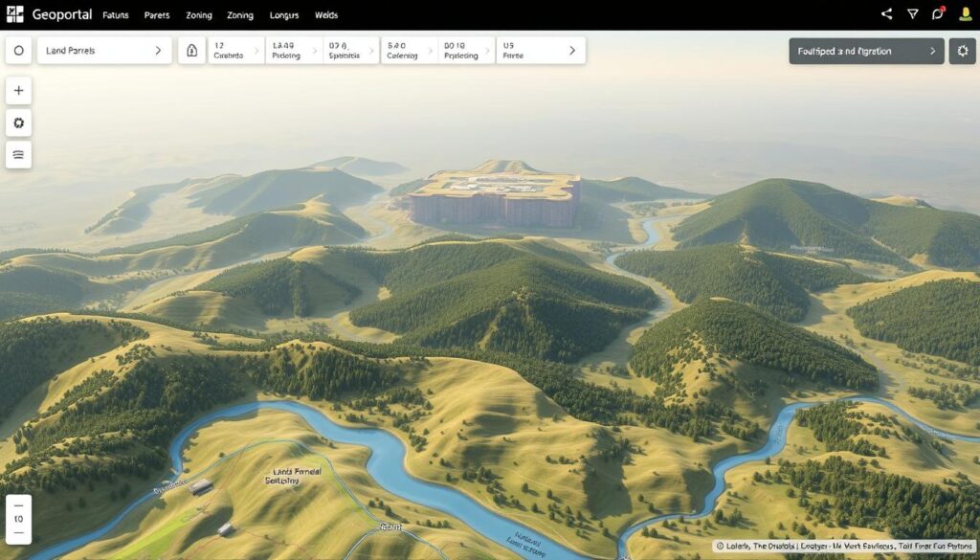
Task: Open the settings gear next to Footprint panel
Action: (963, 51)
